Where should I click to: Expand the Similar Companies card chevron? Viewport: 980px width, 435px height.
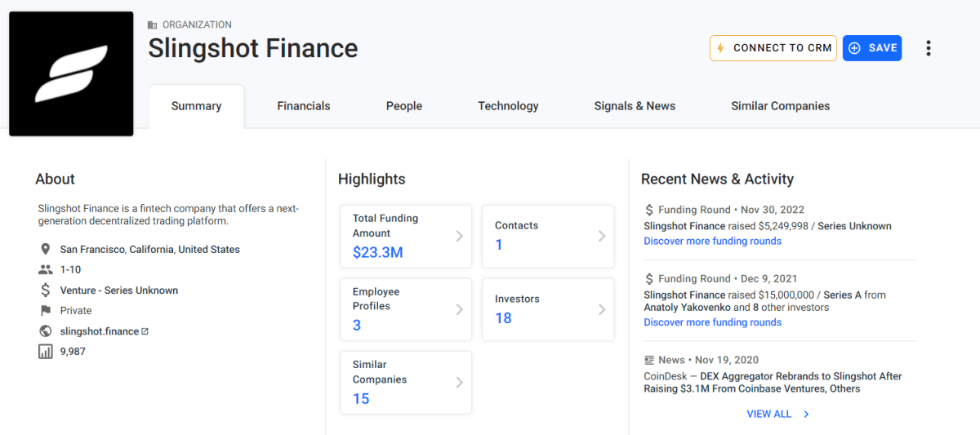tap(459, 382)
